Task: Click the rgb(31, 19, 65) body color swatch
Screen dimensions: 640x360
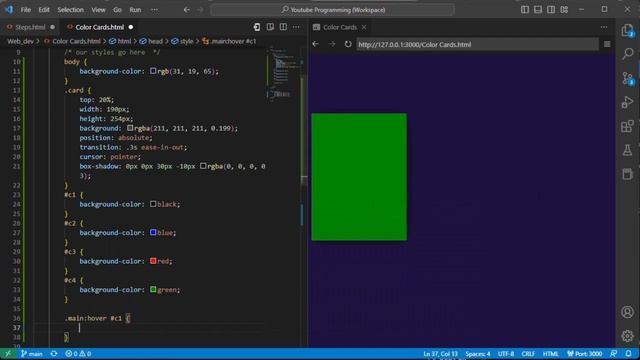Action: click(x=153, y=71)
